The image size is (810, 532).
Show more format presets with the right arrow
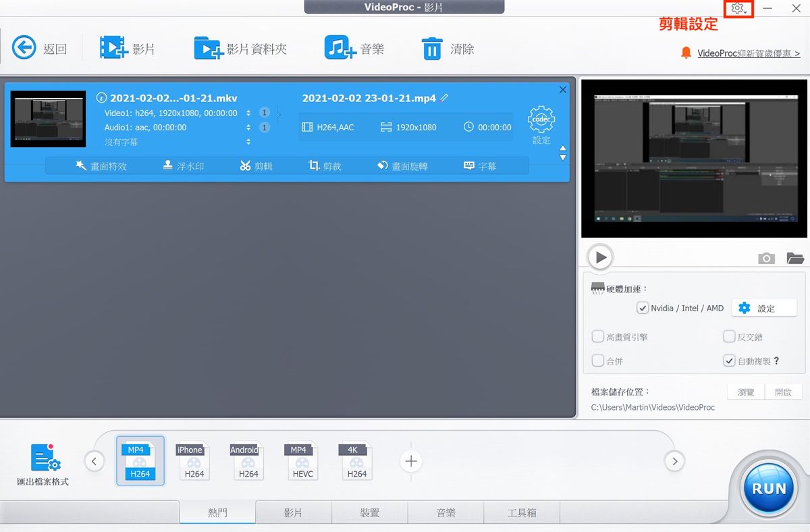pyautogui.click(x=674, y=461)
